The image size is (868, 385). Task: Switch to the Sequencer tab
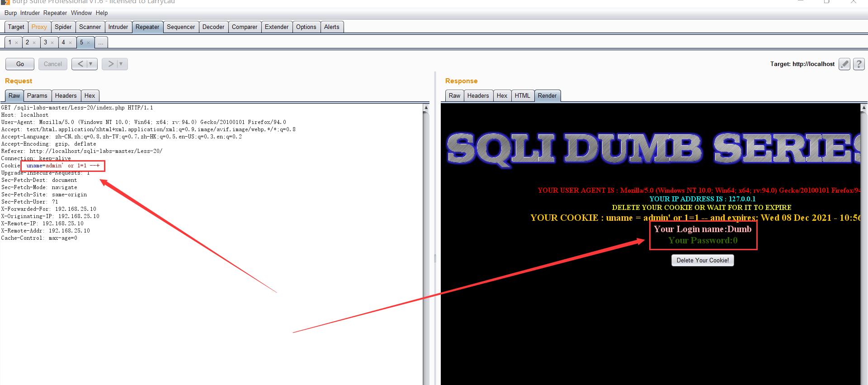point(181,27)
